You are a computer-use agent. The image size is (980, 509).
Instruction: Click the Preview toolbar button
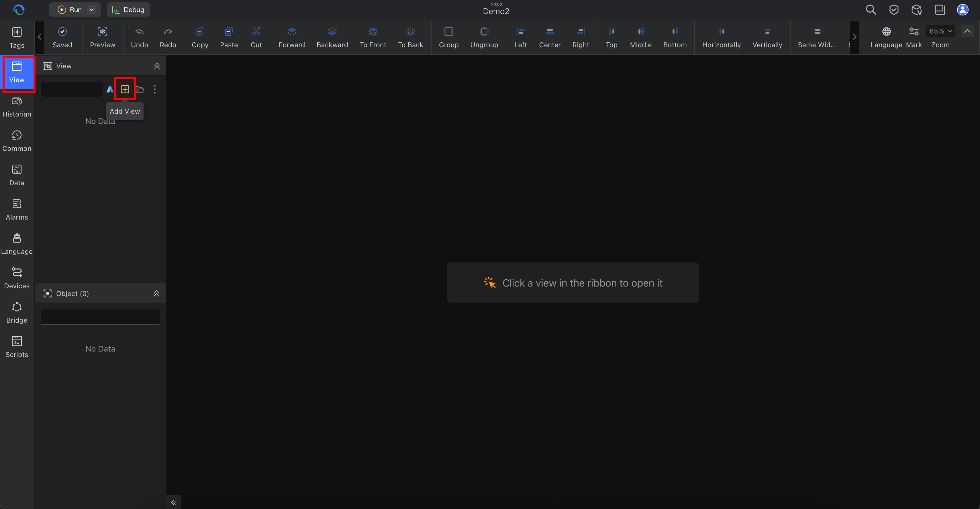(x=102, y=38)
